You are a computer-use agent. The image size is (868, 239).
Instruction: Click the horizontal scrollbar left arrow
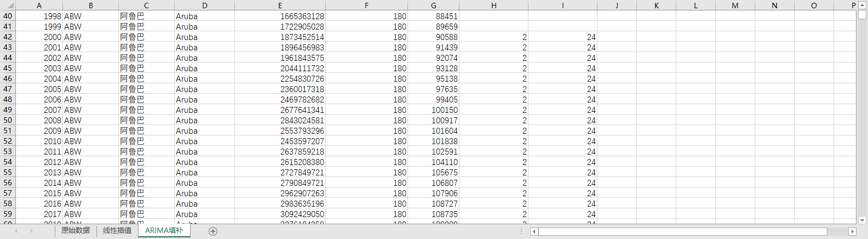pyautogui.click(x=534, y=231)
